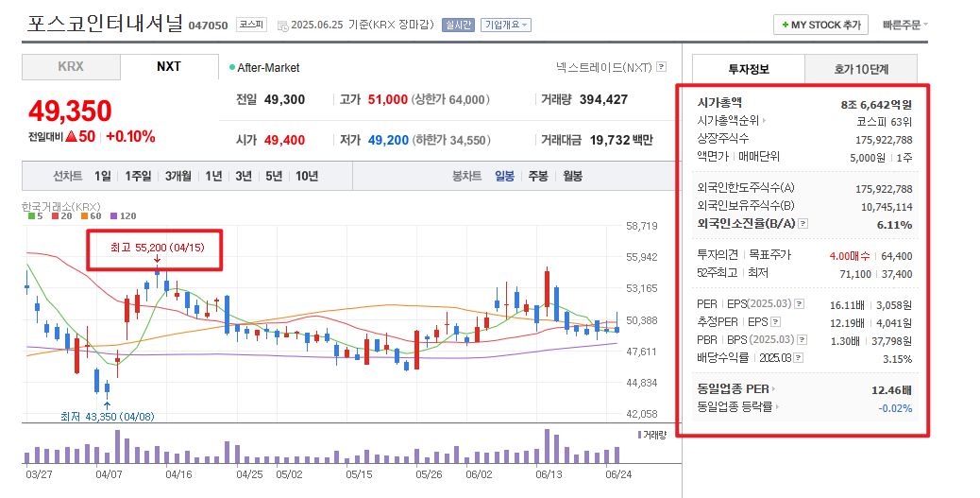
Task: Open help icon next to PBR BPS(2025.03)
Action: tap(802, 339)
